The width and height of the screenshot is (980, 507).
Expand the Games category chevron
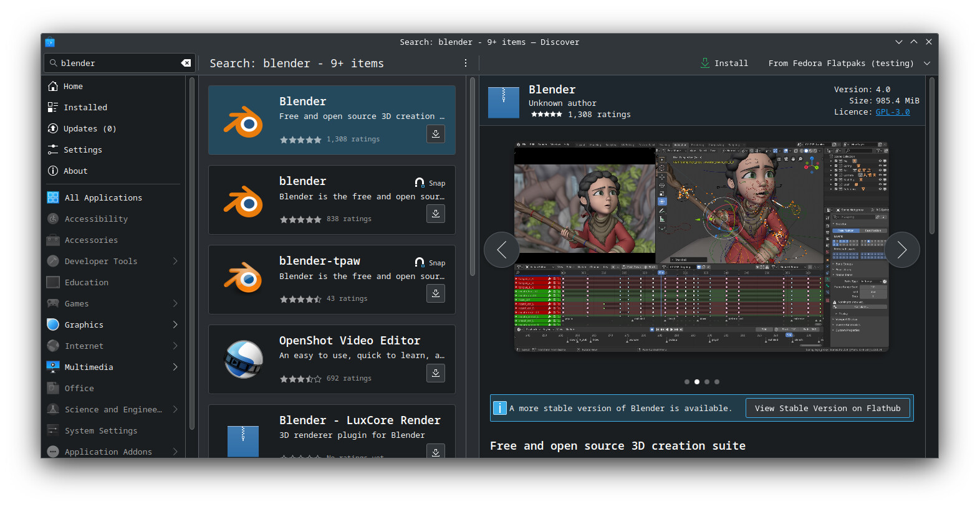175,303
